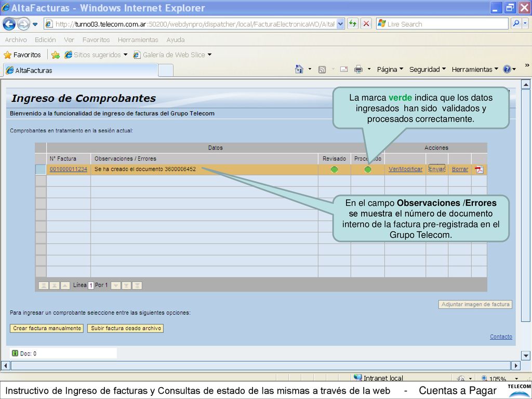The image size is (532, 399).
Task: Open the Archivo menu
Action: coord(16,39)
